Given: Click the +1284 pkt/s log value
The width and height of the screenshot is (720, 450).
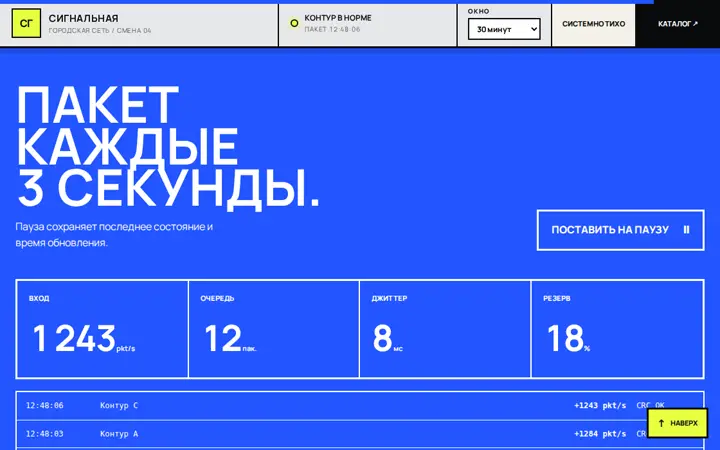Looking at the screenshot, I should click(x=600, y=434).
